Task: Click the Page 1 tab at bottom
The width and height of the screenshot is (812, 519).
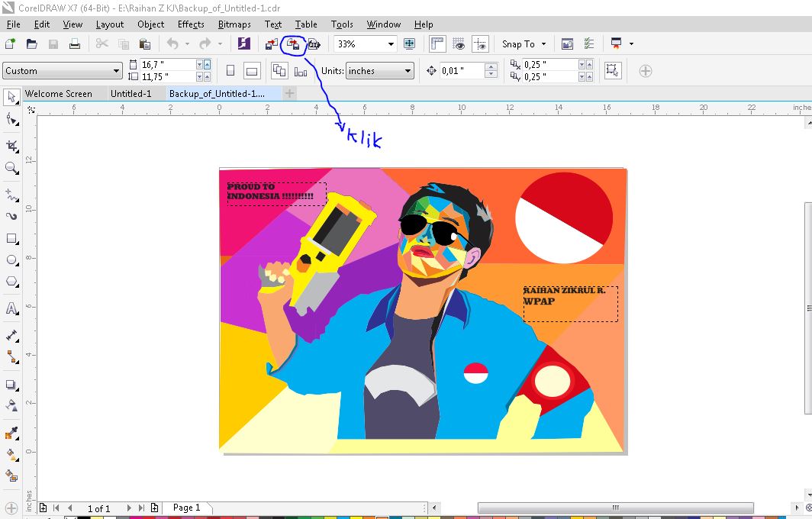Action: pos(187,508)
